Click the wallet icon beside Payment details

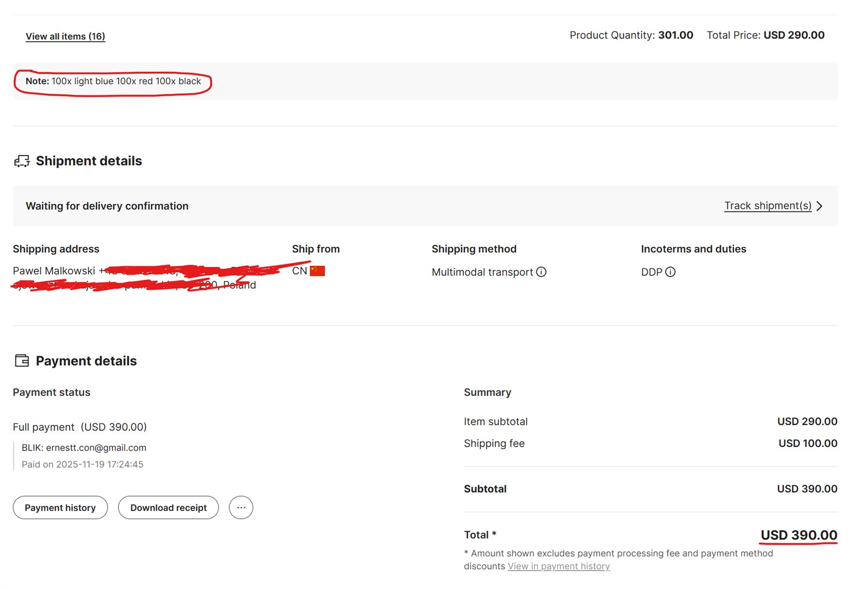[22, 361]
